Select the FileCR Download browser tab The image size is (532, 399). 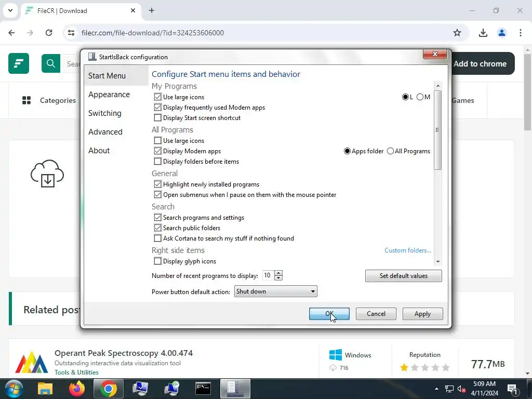tap(82, 10)
